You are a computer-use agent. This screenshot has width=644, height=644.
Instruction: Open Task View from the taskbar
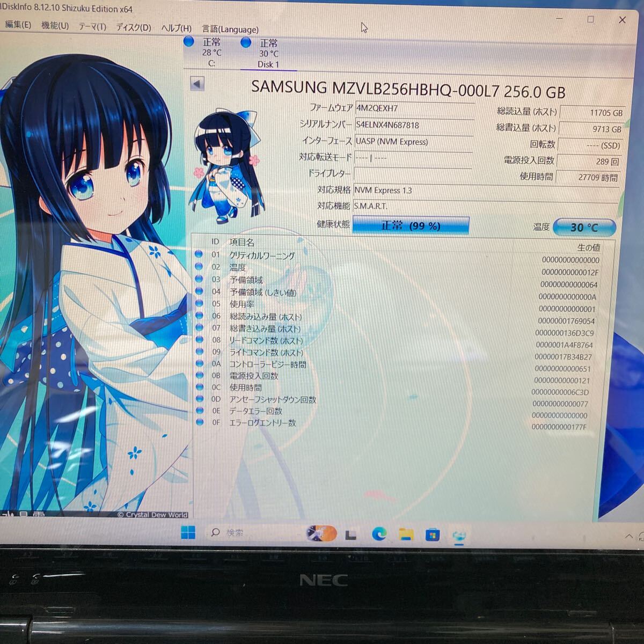click(x=351, y=535)
